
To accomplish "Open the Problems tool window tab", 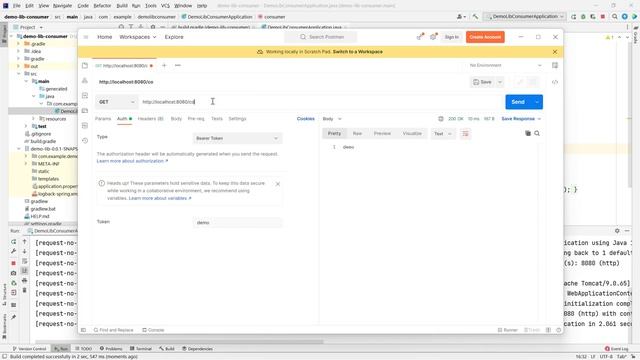I will (111, 349).
